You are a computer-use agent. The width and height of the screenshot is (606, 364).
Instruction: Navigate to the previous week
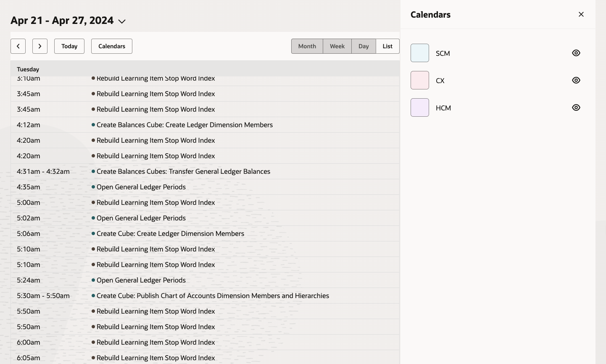[18, 46]
